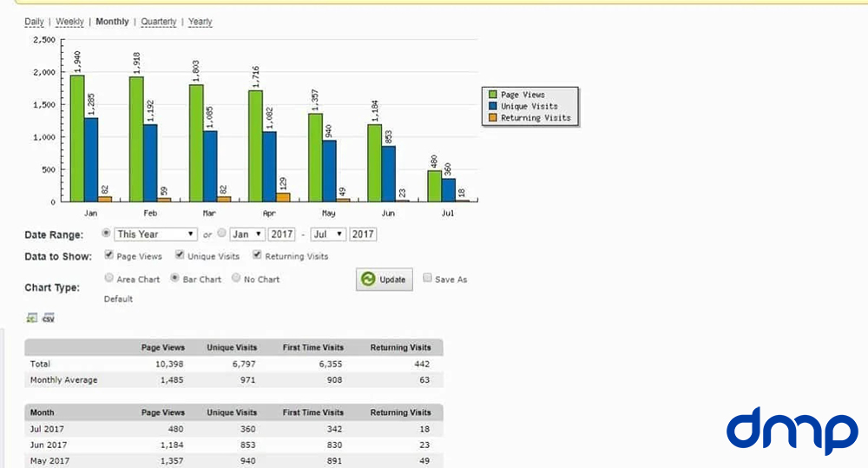Choose the No Chart radio option
Image resolution: width=868 pixels, height=468 pixels.
tap(236, 279)
